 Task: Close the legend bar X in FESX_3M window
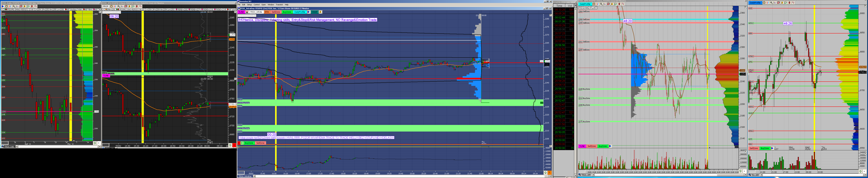pos(103,9)
